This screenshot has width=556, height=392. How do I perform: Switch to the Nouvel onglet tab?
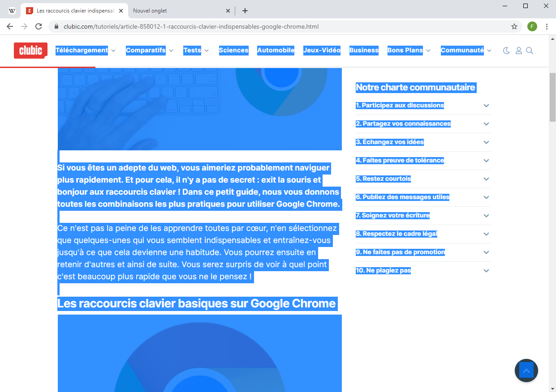[x=179, y=11]
